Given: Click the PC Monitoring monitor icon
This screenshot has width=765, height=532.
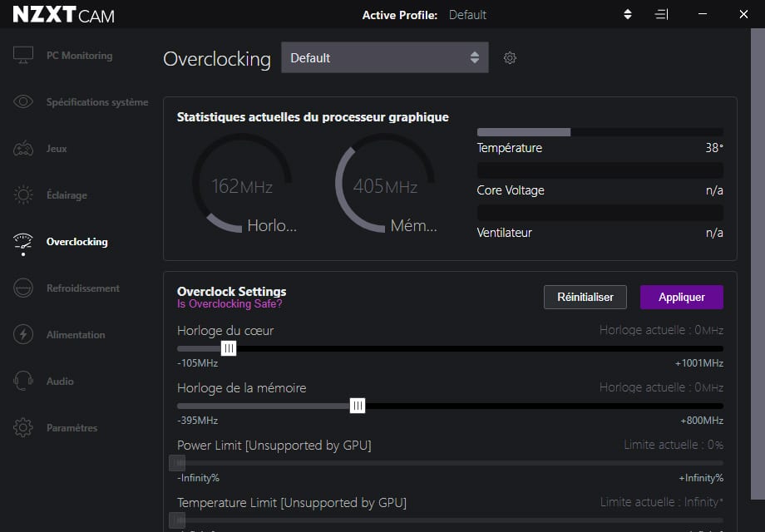Looking at the screenshot, I should point(23,55).
